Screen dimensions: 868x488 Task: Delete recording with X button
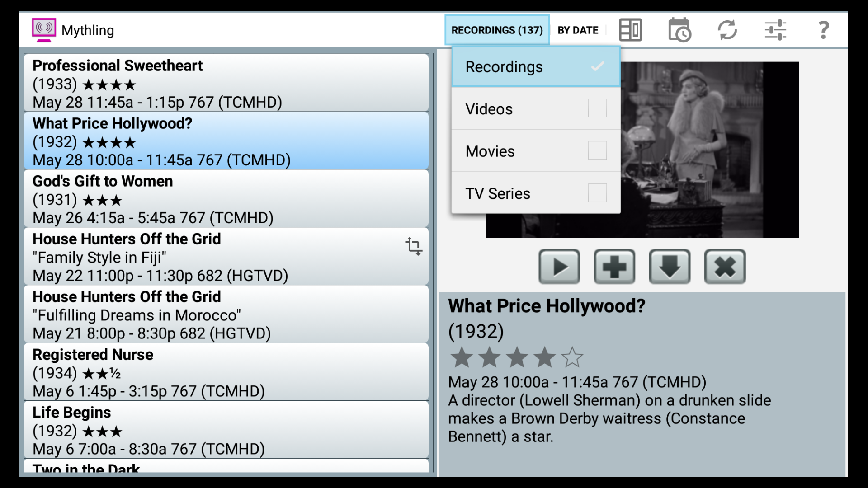coord(725,267)
